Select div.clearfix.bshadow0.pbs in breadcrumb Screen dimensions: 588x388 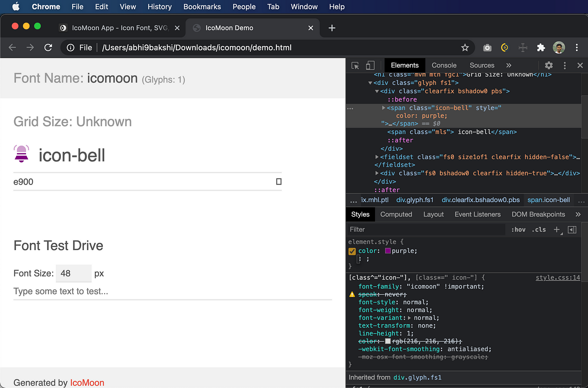(480, 200)
